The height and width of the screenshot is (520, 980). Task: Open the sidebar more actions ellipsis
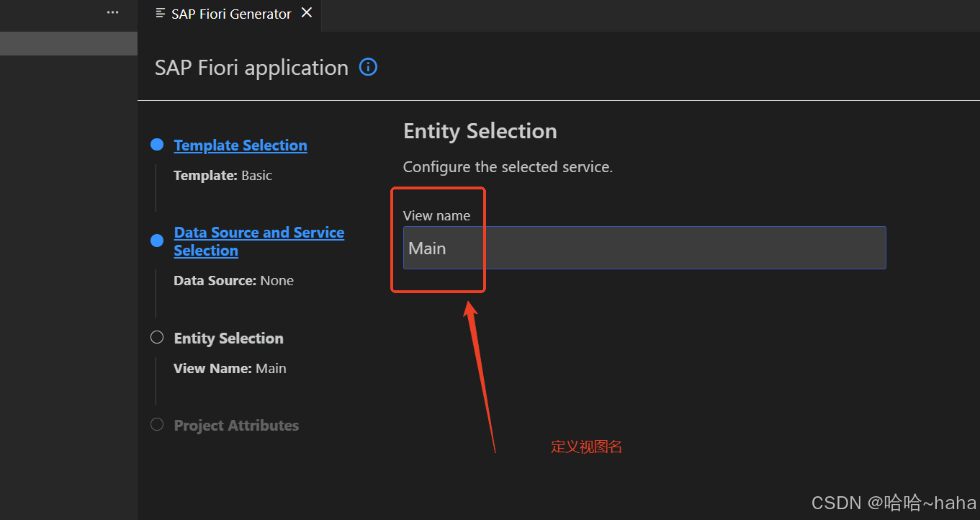(x=112, y=12)
